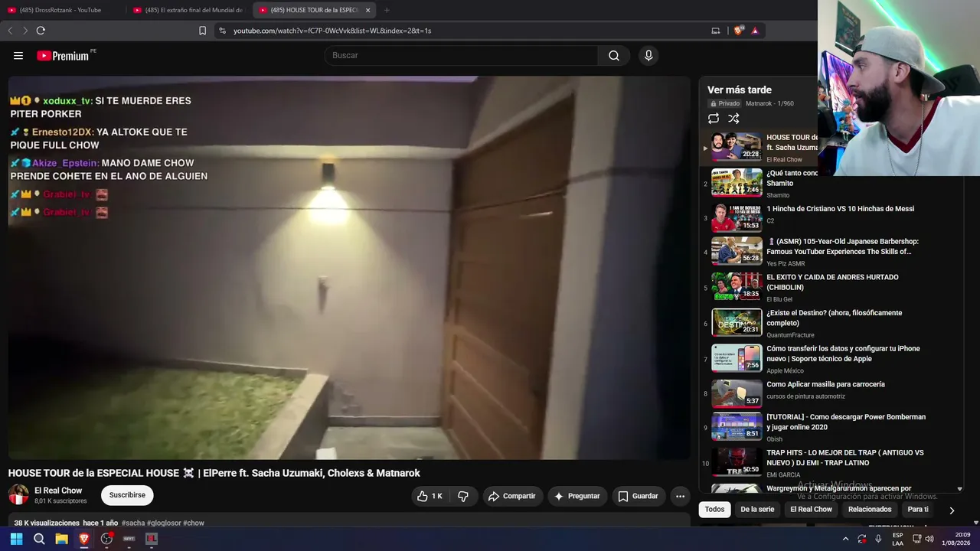
Task: Open the volume tray icon
Action: (929, 539)
